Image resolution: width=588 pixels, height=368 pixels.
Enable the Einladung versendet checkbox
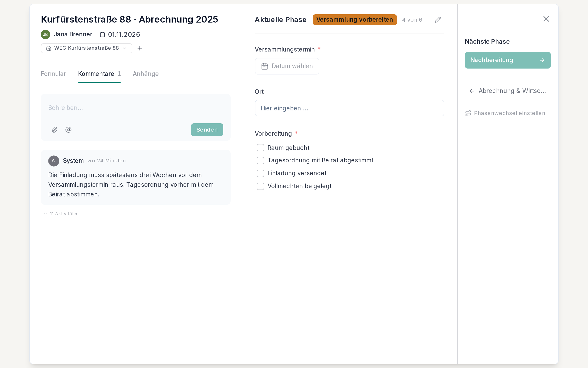click(260, 173)
